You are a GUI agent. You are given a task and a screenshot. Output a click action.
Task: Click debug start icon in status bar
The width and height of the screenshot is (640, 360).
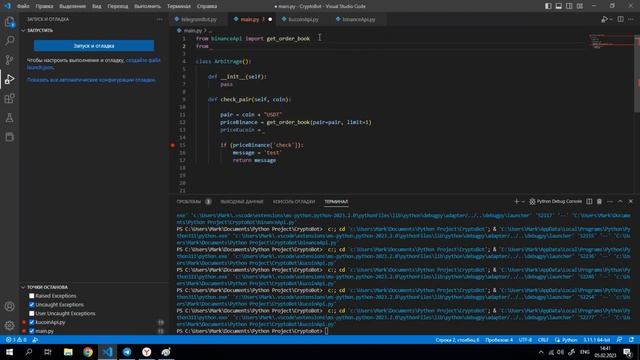pyautogui.click(x=35, y=340)
